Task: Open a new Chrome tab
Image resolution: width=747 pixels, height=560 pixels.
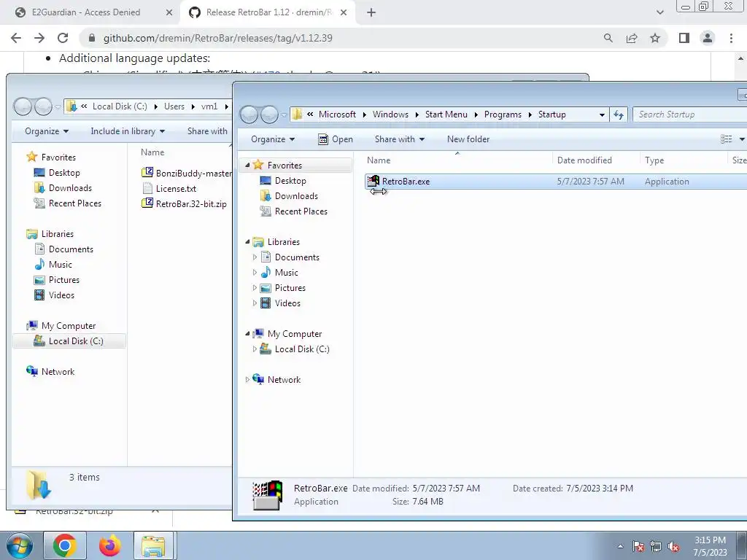Action: [x=371, y=13]
